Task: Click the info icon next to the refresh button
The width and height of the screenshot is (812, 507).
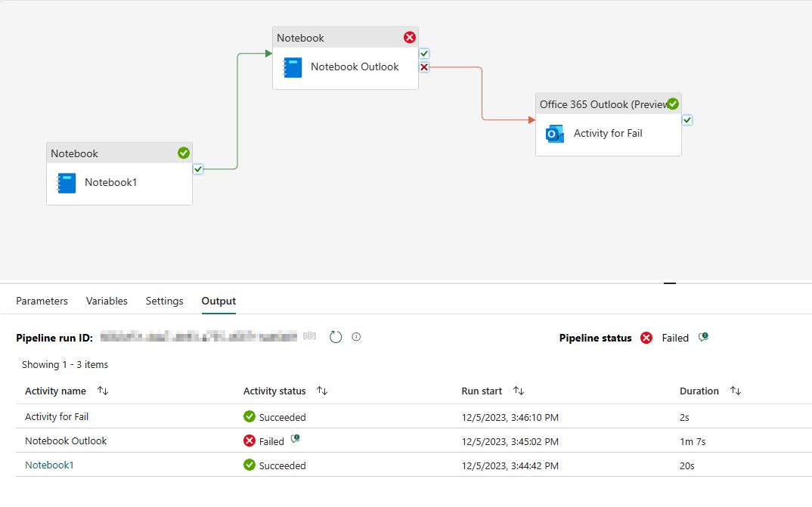Action: (356, 337)
